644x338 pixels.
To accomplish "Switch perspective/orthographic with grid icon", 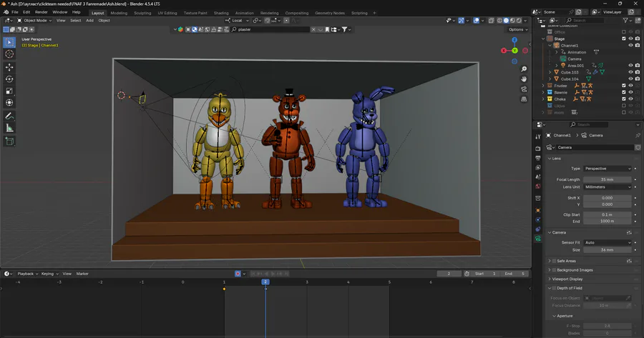I will pos(524,99).
